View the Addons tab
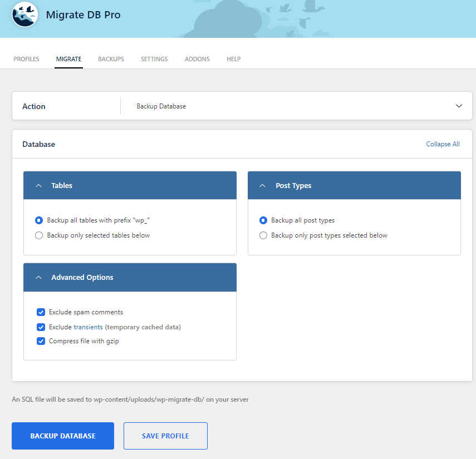 (x=197, y=58)
